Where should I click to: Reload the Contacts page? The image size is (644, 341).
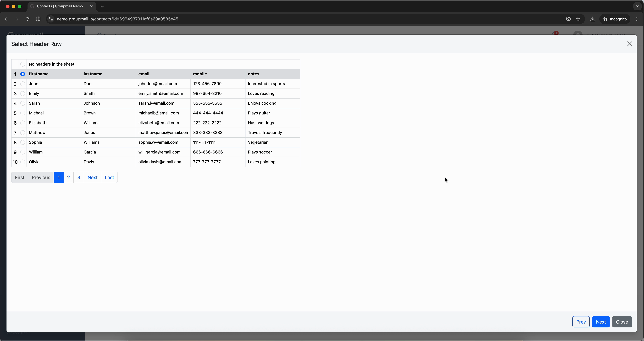28,19
